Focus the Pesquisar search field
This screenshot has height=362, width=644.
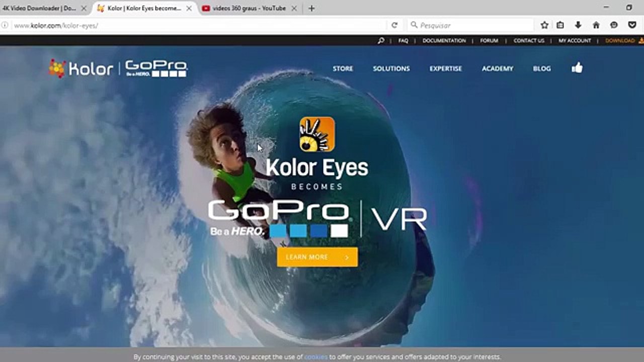point(470,25)
